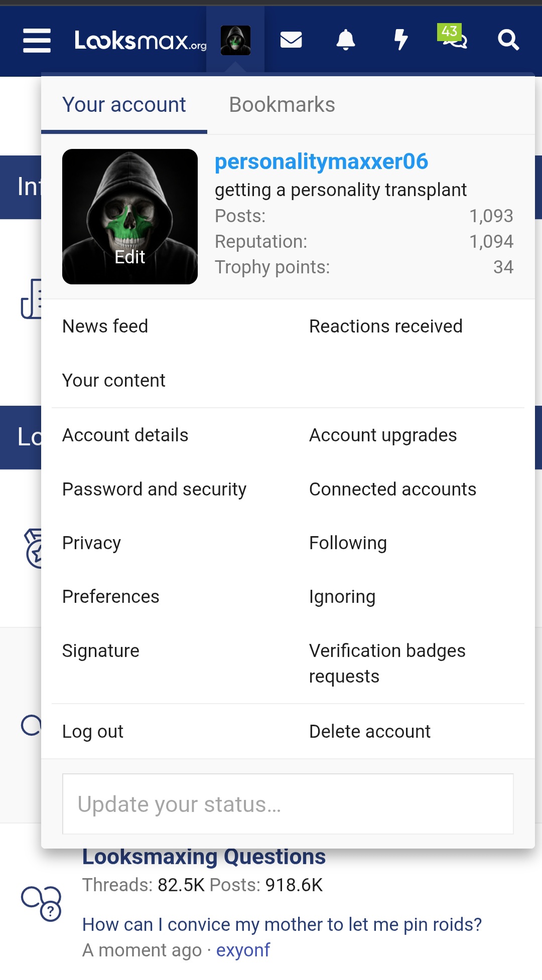
Task: Open the thread about pinning roids
Action: [x=283, y=924]
